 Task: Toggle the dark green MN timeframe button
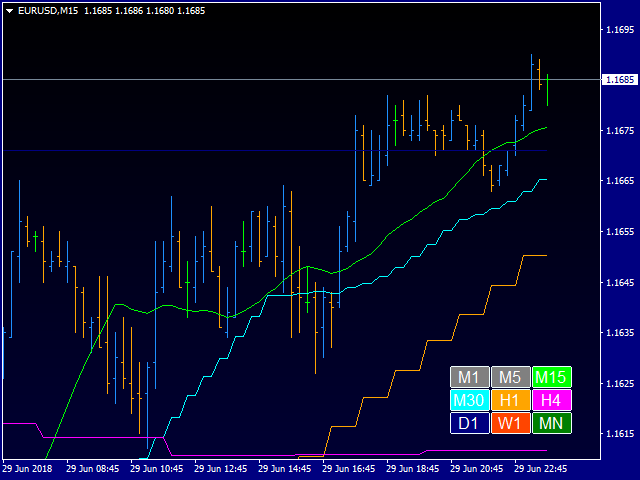[x=552, y=423]
